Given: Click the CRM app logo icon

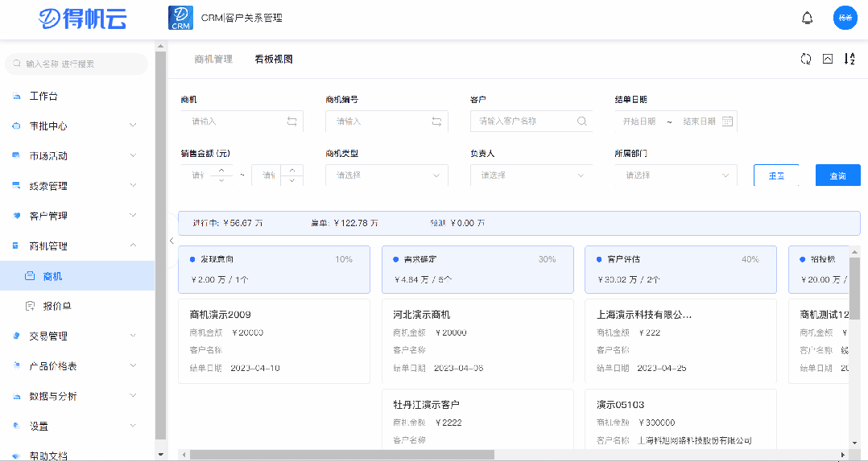Looking at the screenshot, I should pyautogui.click(x=180, y=18).
